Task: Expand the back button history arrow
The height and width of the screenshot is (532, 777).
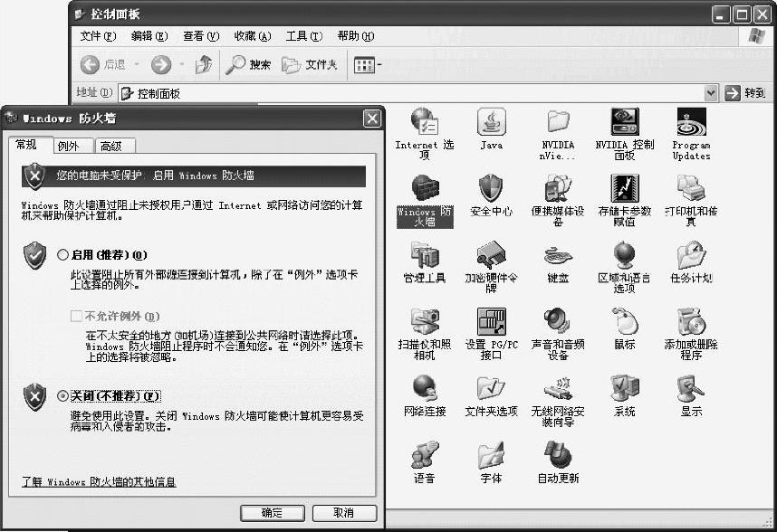Action: click(137, 64)
